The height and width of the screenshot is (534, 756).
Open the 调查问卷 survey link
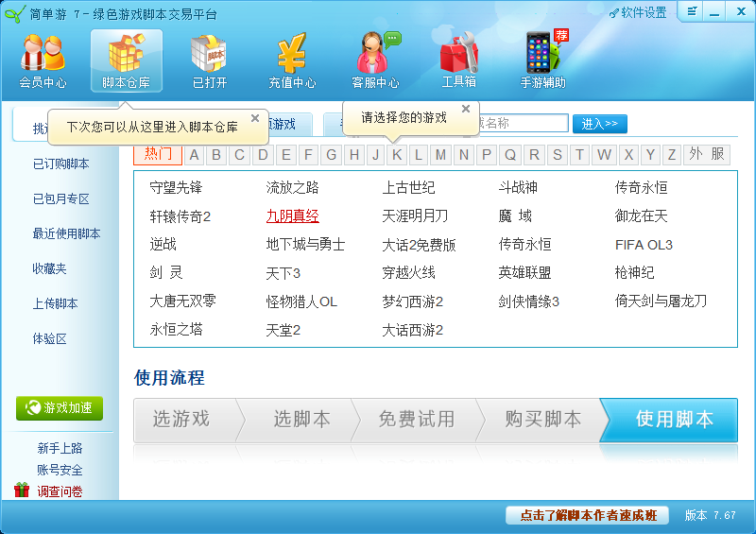pos(60,491)
